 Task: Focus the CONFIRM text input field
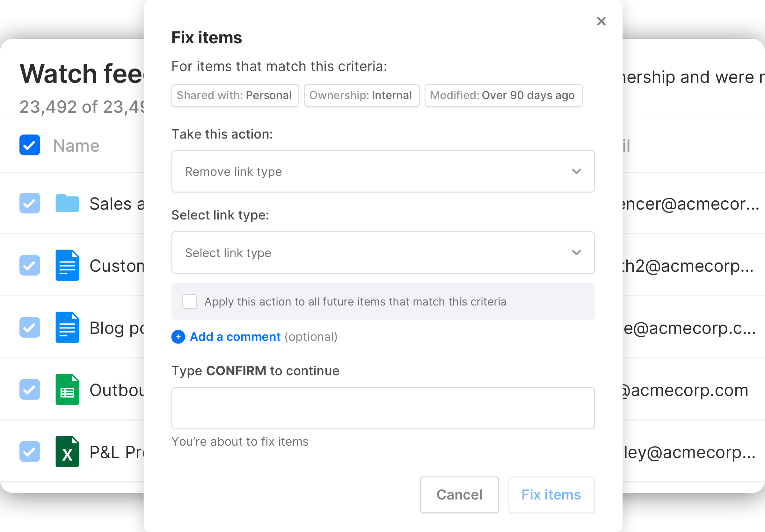coord(382,408)
